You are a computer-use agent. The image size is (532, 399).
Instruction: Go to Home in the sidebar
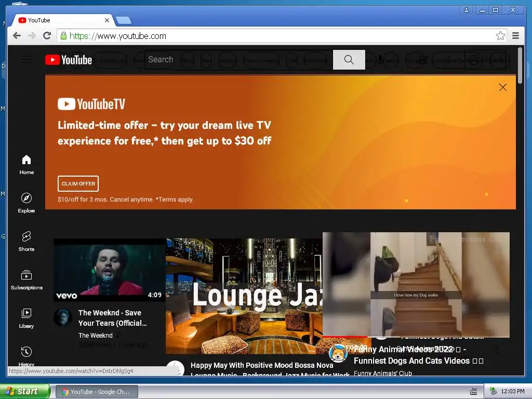point(26,165)
